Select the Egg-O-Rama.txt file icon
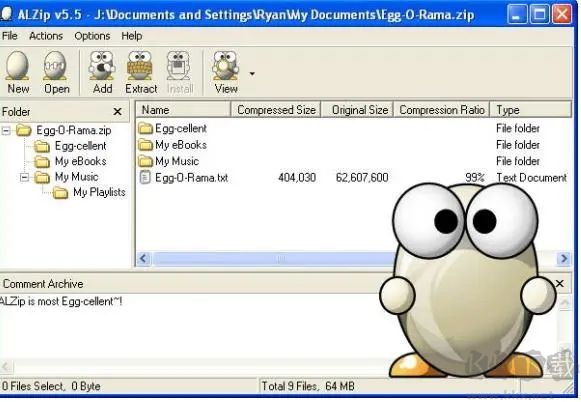The height and width of the screenshot is (402, 581). coord(145,177)
